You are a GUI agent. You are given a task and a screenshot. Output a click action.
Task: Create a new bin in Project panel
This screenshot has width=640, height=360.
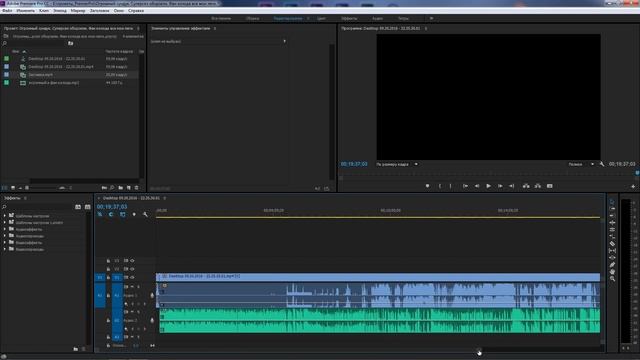[120, 188]
